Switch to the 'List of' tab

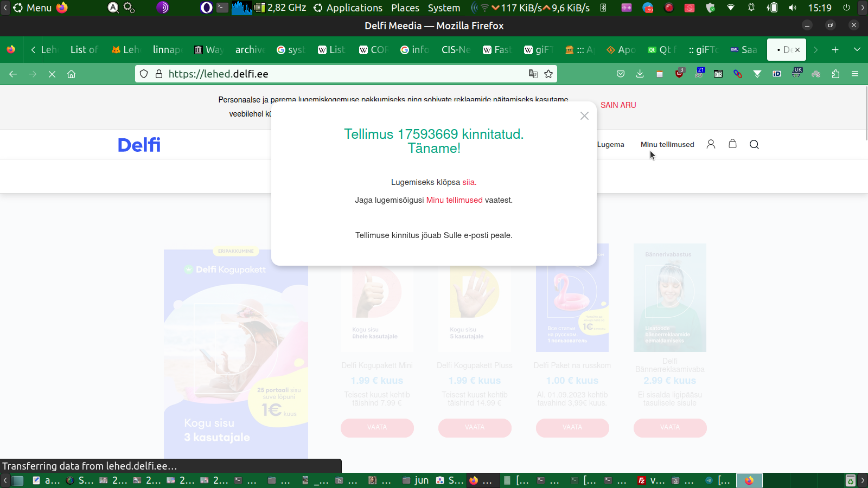(x=84, y=50)
